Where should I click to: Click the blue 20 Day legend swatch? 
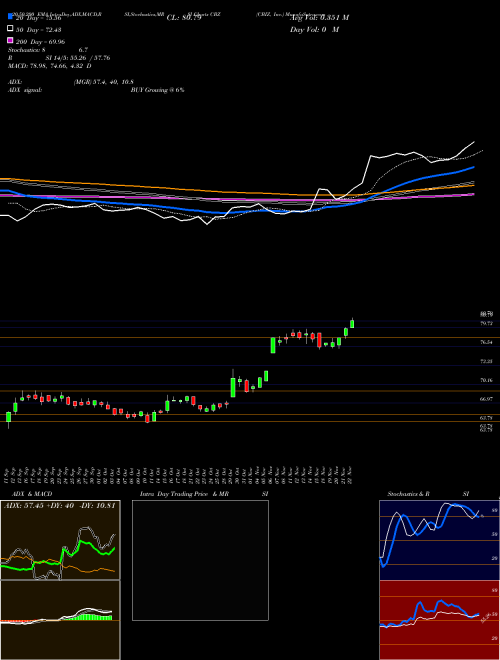pyautogui.click(x=10, y=18)
